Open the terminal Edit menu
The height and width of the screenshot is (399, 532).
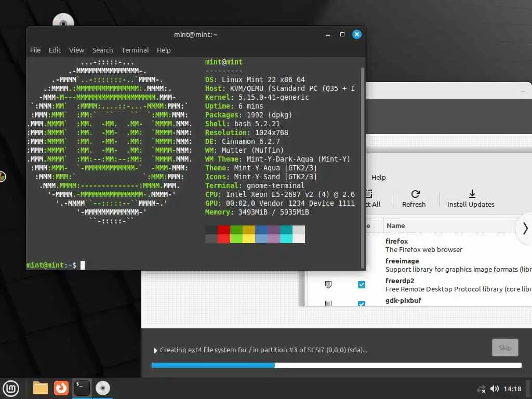(55, 50)
